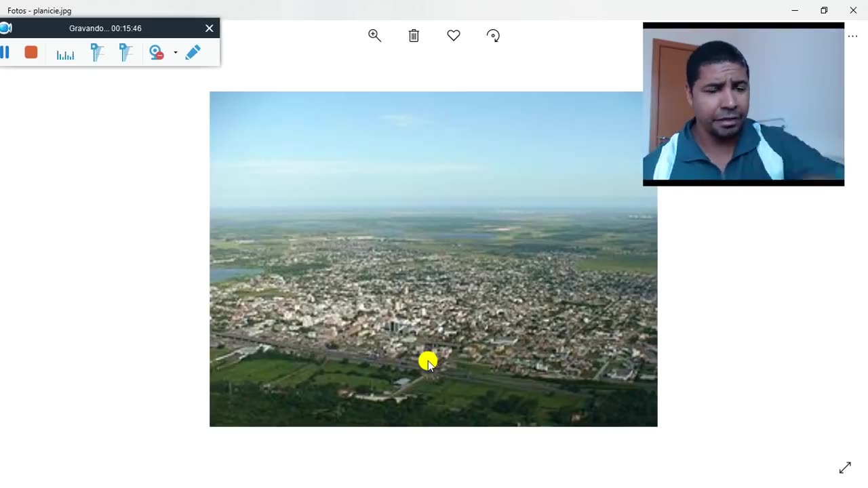Click the first flag marker tool
The height and width of the screenshot is (488, 868).
96,53
